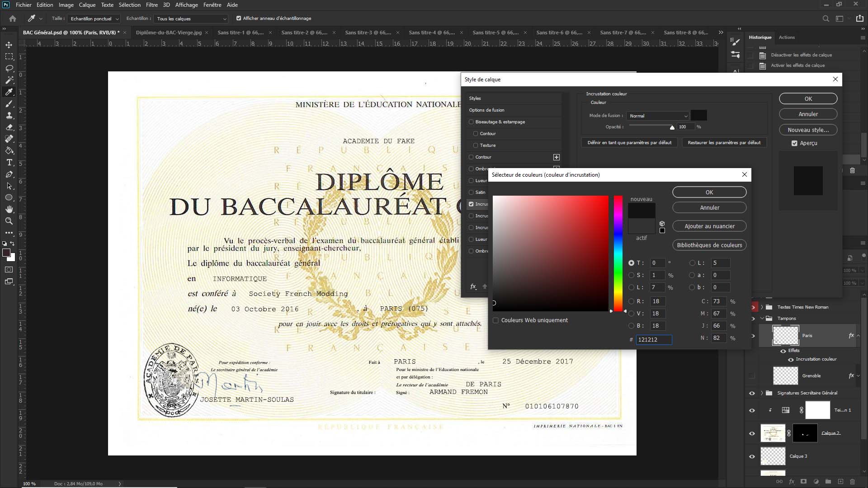Image resolution: width=868 pixels, height=488 pixels.
Task: Click the hue spectrum slider bar
Action: pyautogui.click(x=618, y=253)
